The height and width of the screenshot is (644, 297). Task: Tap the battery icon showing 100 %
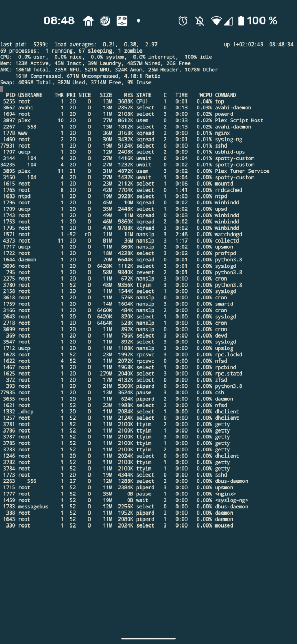[241, 21]
